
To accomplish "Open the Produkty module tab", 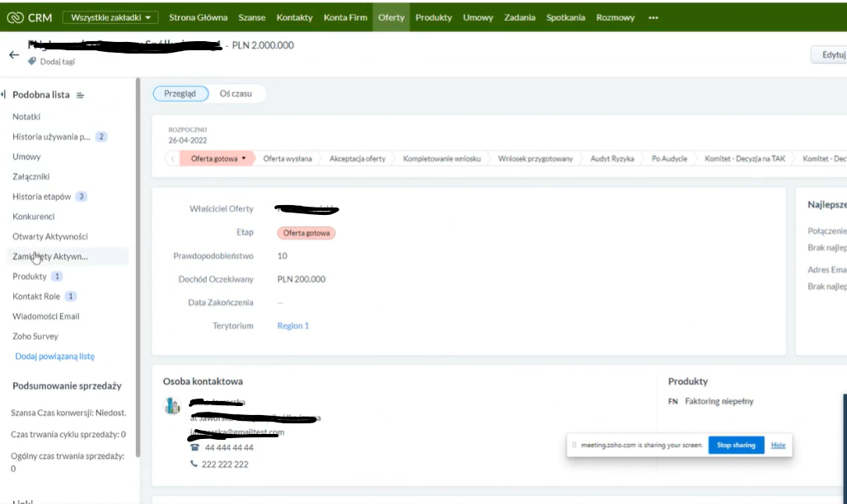I will point(433,18).
